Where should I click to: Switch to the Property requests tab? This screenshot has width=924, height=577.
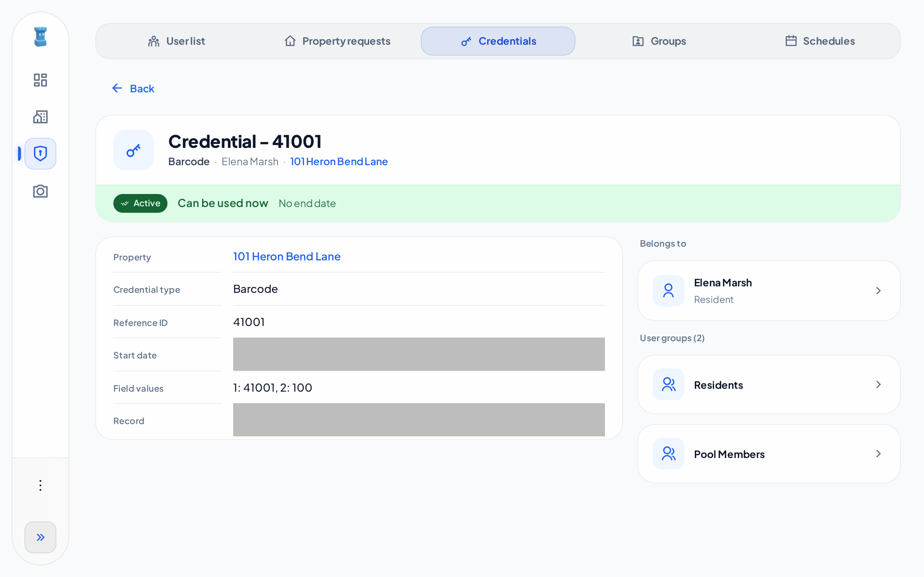point(337,41)
